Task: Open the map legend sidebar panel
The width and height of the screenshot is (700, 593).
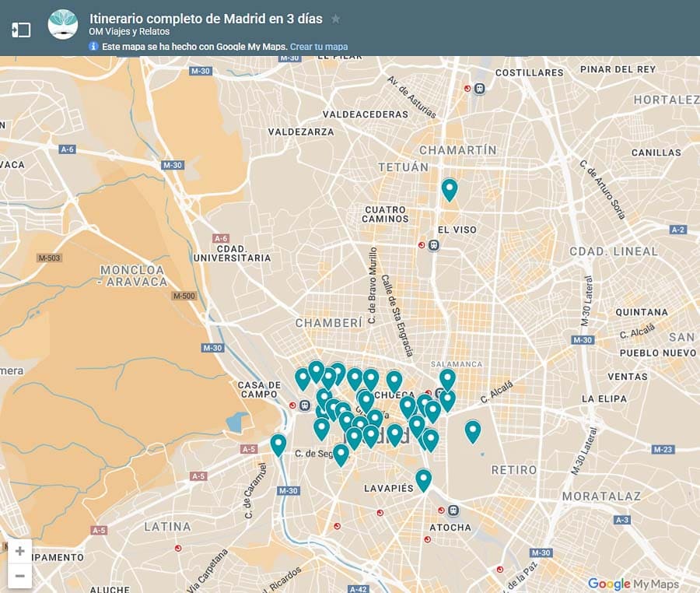Action: pyautogui.click(x=21, y=30)
